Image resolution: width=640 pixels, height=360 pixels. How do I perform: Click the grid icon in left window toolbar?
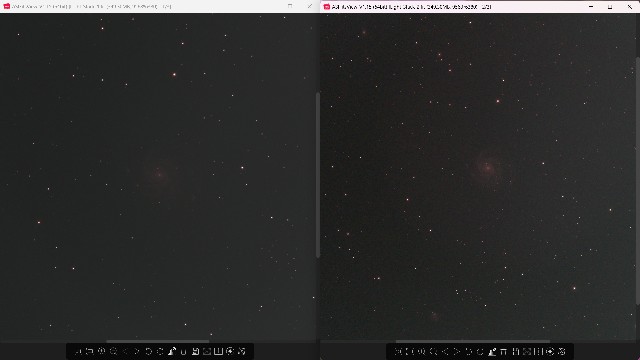[x=218, y=351]
